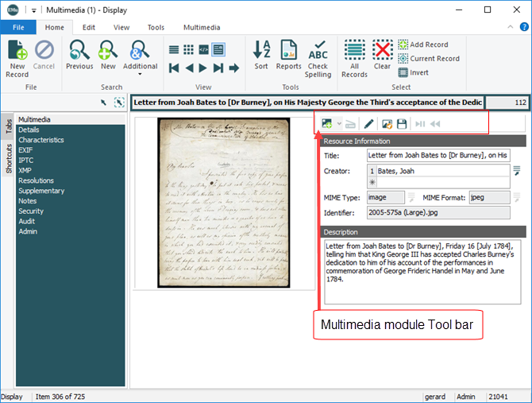This screenshot has height=403, width=532.
Task: Save multimedia with the floppy disk icon
Action: point(402,124)
